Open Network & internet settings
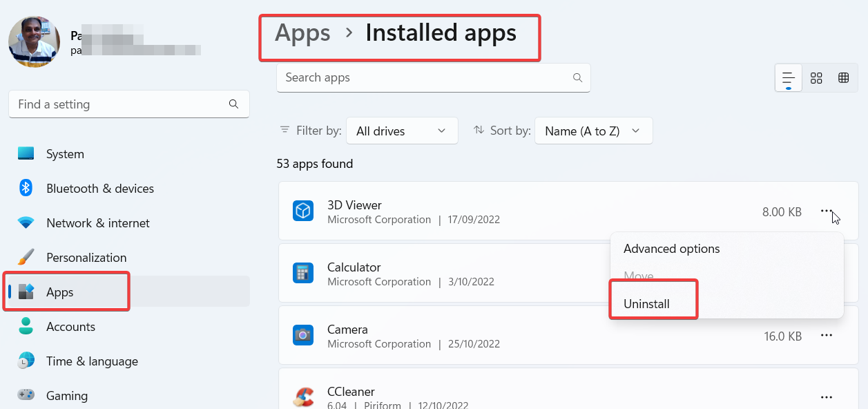Image resolution: width=868 pixels, height=409 pixels. pos(26,222)
